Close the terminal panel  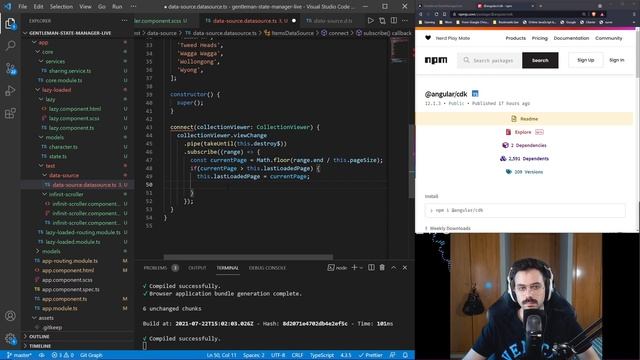[405, 267]
